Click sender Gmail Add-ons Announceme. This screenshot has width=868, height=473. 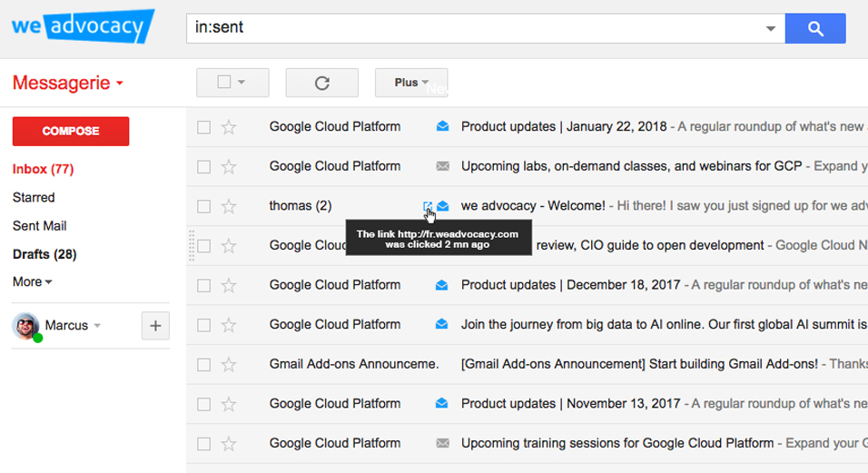[x=354, y=364]
